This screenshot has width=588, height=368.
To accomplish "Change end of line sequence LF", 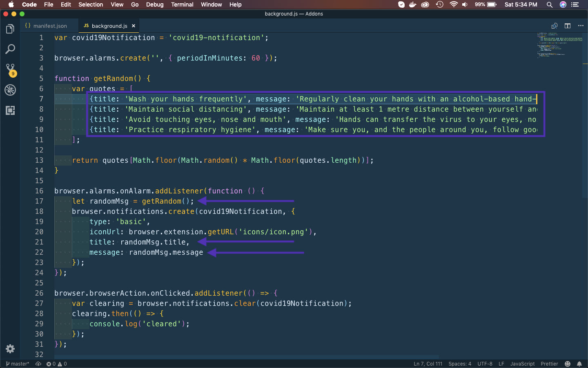I will click(x=501, y=364).
